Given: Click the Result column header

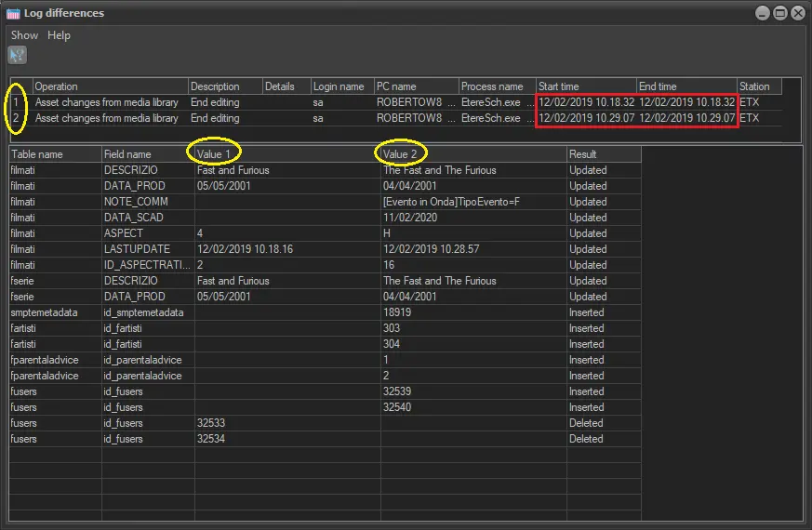Looking at the screenshot, I should coord(603,154).
